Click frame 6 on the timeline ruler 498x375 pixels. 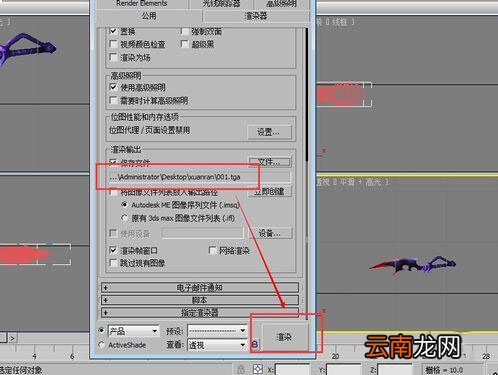[72, 356]
